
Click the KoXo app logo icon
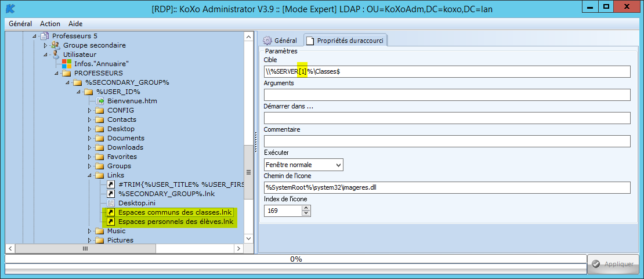pos(10,8)
